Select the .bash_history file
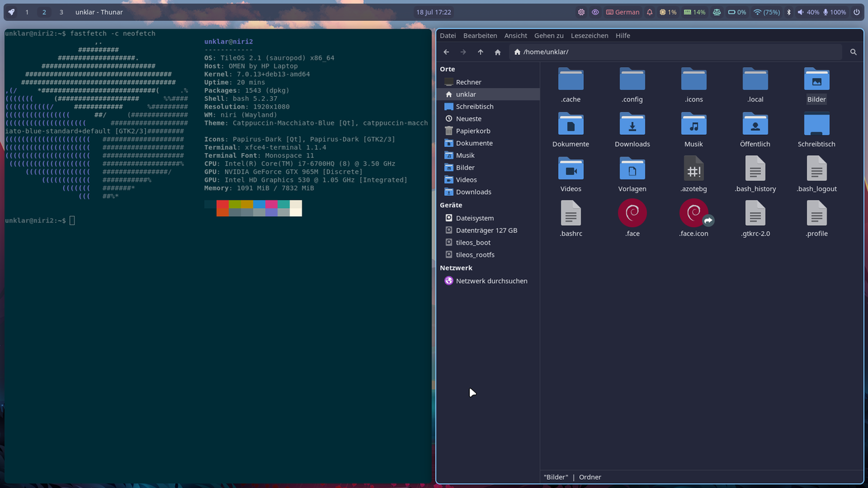Image resolution: width=868 pixels, height=488 pixels. tap(755, 168)
